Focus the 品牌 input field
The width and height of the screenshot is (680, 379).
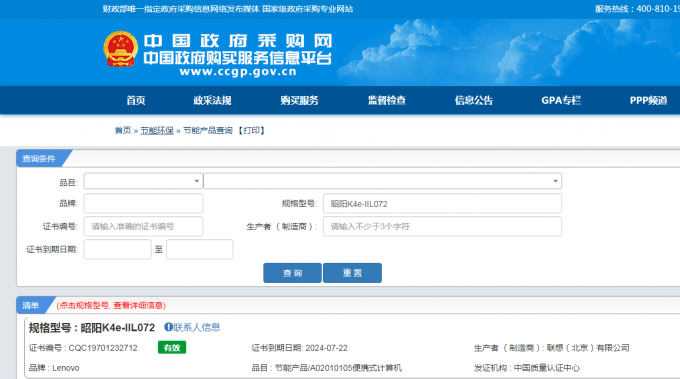[143, 203]
